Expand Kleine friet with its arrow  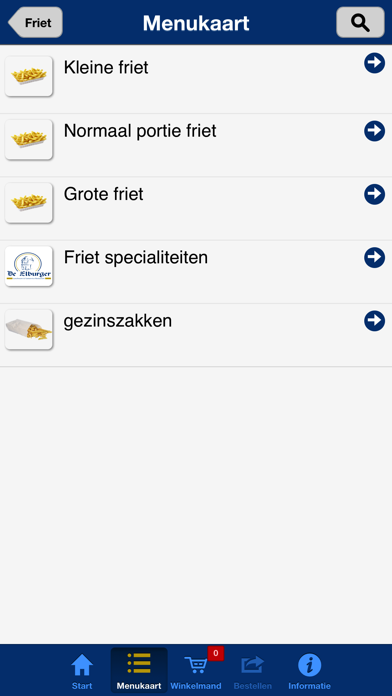click(x=374, y=63)
